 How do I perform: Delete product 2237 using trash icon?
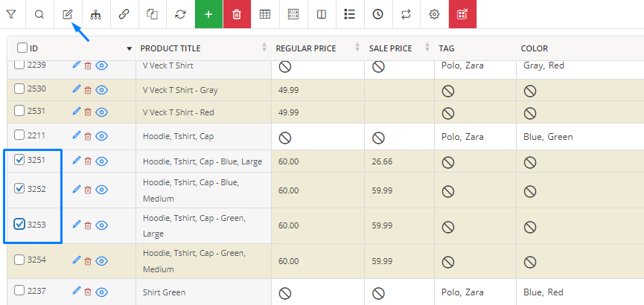(88, 292)
